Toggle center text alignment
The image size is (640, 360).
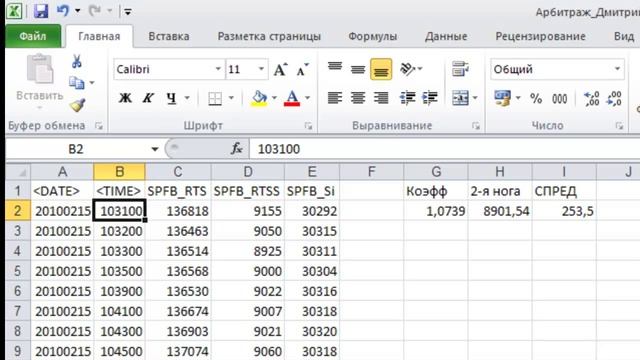(358, 98)
